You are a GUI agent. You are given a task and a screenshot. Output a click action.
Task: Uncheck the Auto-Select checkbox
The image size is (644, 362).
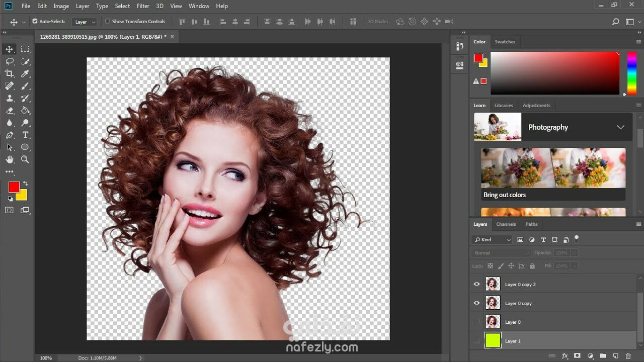[35, 22]
